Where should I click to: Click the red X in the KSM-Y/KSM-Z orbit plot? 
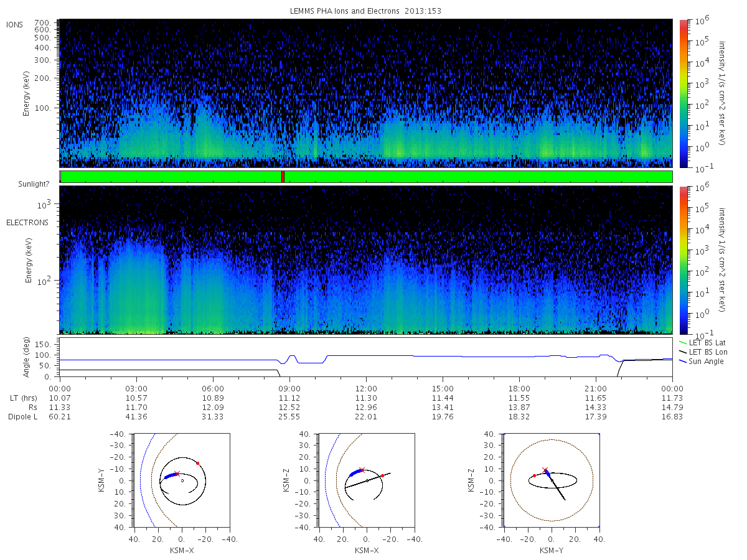point(545,470)
